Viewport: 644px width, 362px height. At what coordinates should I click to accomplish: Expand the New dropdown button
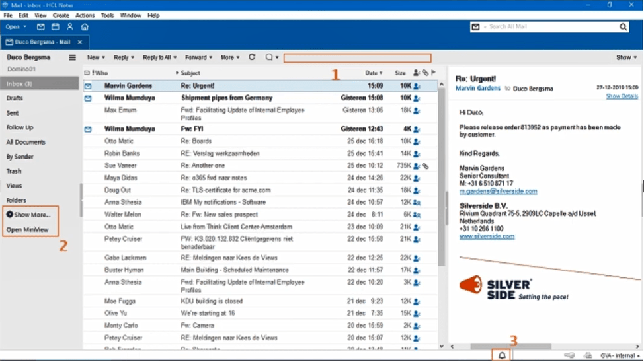(96, 58)
